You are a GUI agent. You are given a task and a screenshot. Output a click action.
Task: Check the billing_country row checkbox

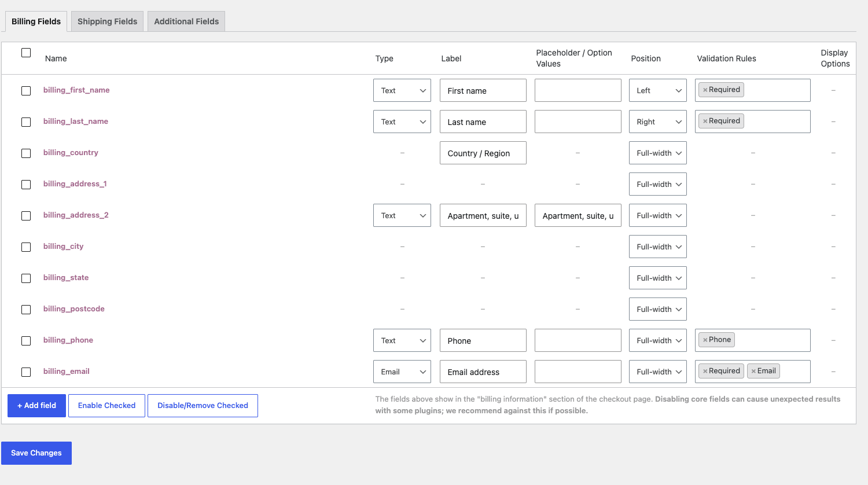(x=26, y=153)
